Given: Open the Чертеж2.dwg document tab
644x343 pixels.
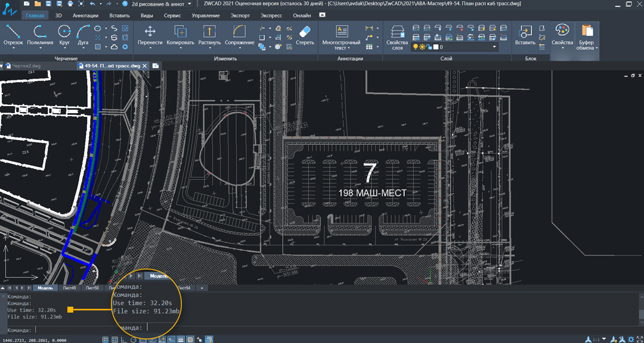Looking at the screenshot, I should tap(25, 66).
